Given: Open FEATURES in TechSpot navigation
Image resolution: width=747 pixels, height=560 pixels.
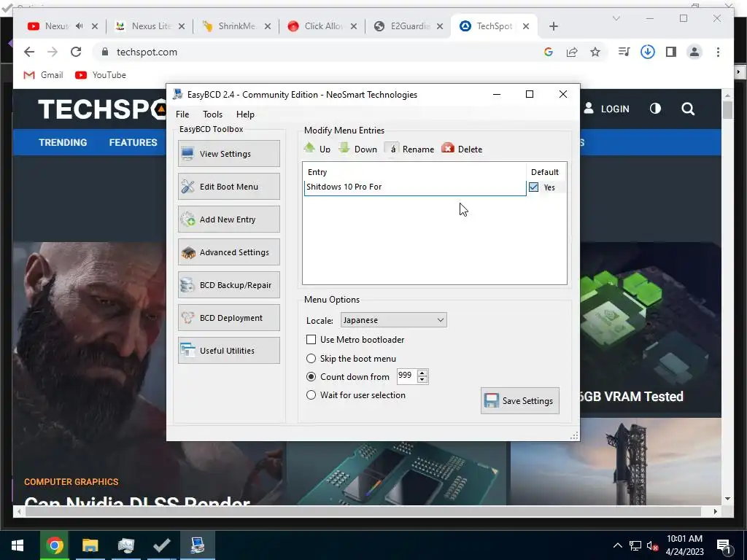Looking at the screenshot, I should pos(133,142).
